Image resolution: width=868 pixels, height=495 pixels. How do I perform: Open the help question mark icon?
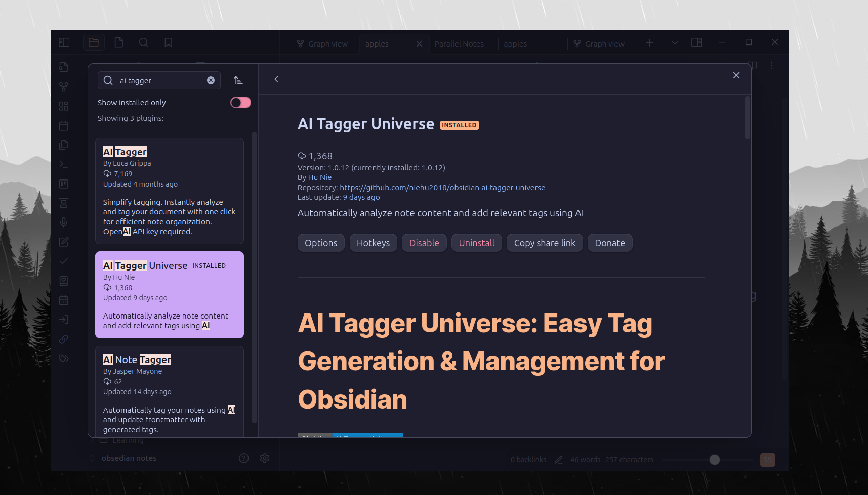[244, 458]
